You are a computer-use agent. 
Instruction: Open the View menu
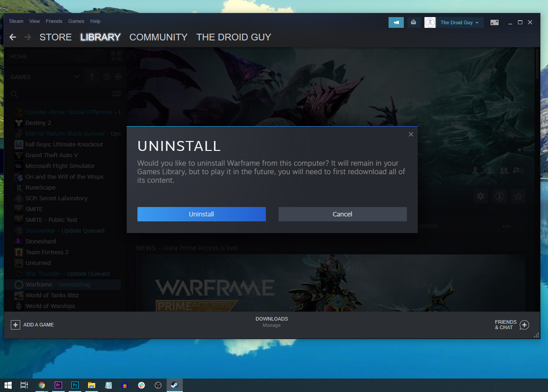pos(34,21)
